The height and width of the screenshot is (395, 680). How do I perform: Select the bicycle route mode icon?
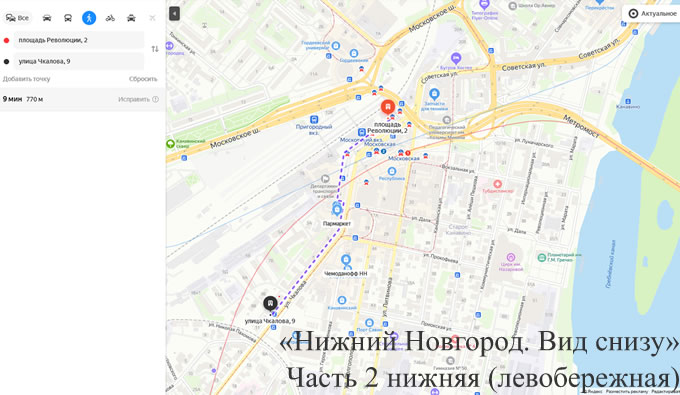110,18
